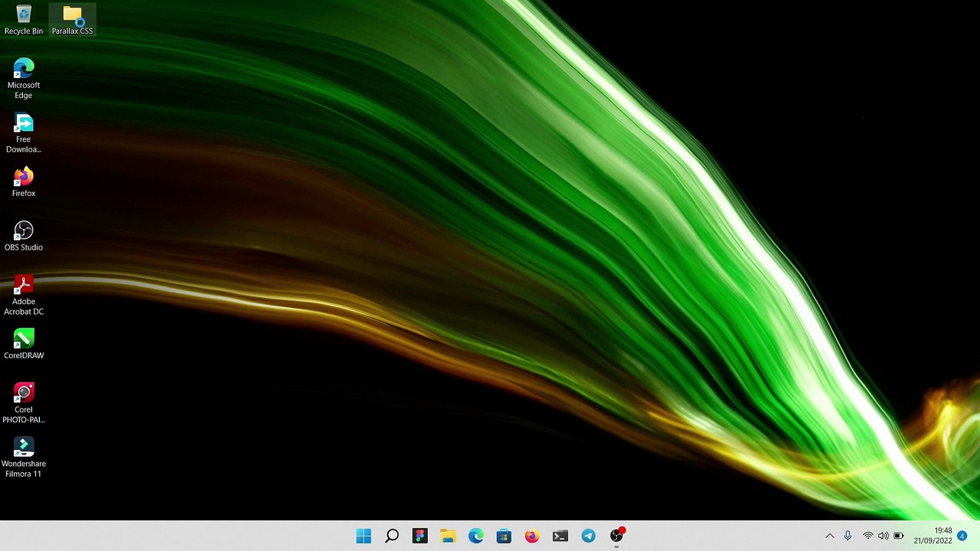Open the volume speaker tray icon
The image size is (980, 551).
pos(884,536)
